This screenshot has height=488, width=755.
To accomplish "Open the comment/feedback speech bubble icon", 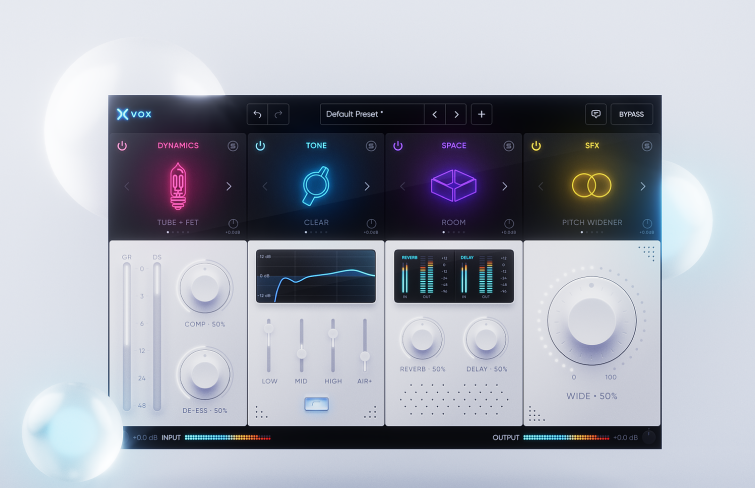I will click(x=596, y=114).
